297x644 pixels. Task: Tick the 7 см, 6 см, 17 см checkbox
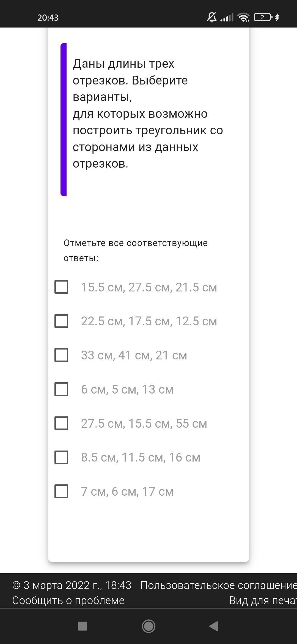[x=61, y=491]
